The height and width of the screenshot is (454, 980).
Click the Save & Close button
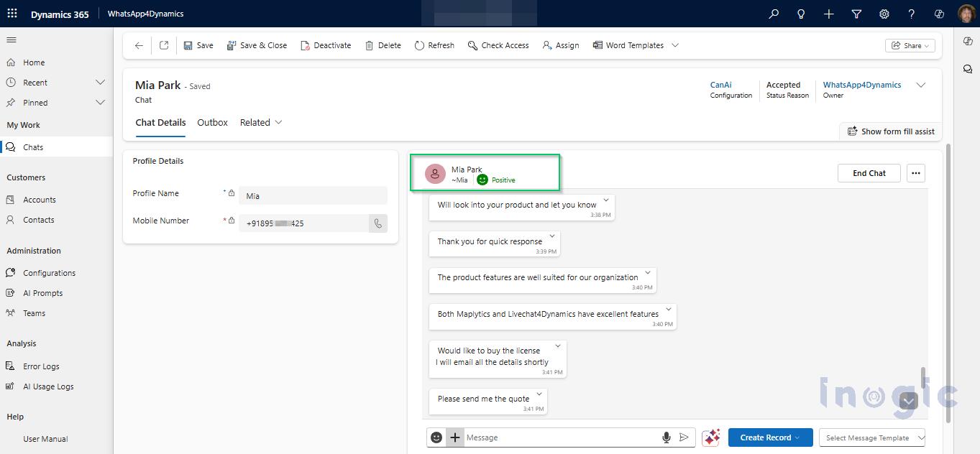[257, 45]
